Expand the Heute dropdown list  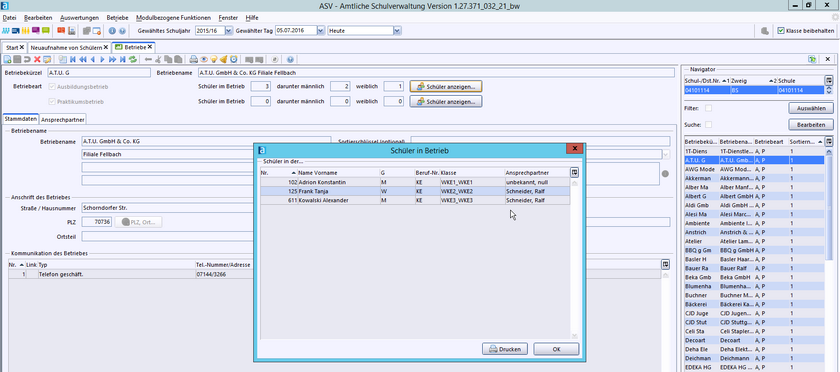(x=397, y=31)
